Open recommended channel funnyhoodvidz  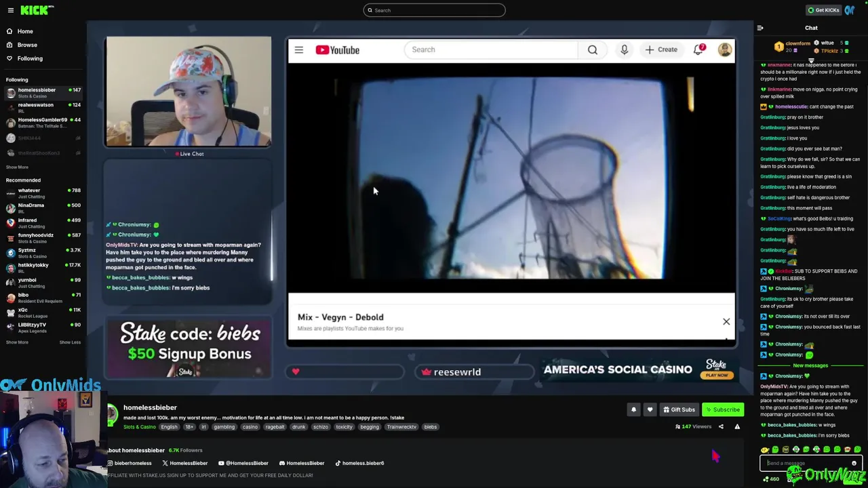click(43, 238)
